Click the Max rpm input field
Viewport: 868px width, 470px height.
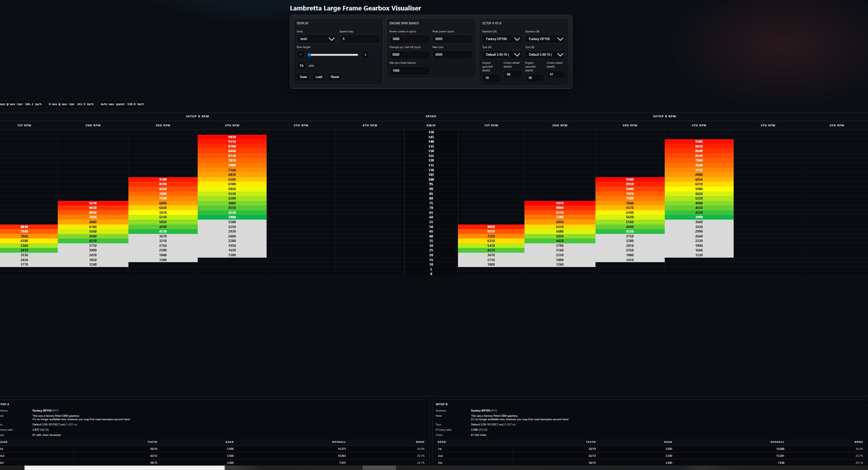click(x=452, y=55)
